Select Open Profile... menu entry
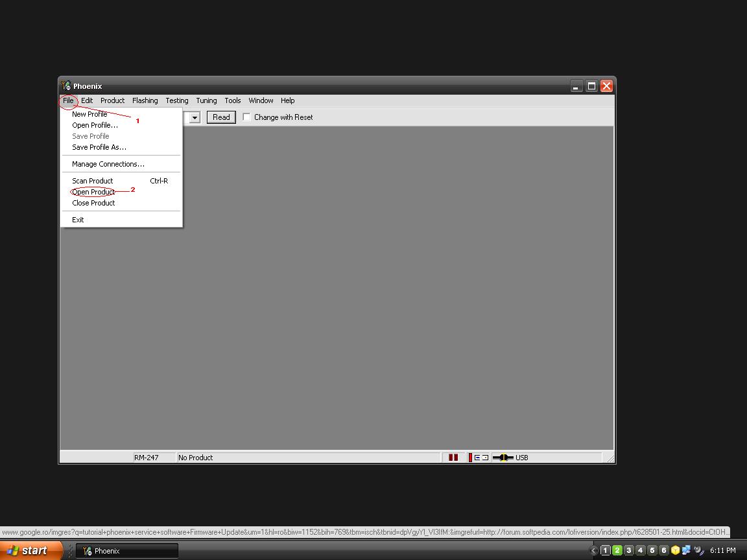The image size is (747, 560). coord(121,125)
